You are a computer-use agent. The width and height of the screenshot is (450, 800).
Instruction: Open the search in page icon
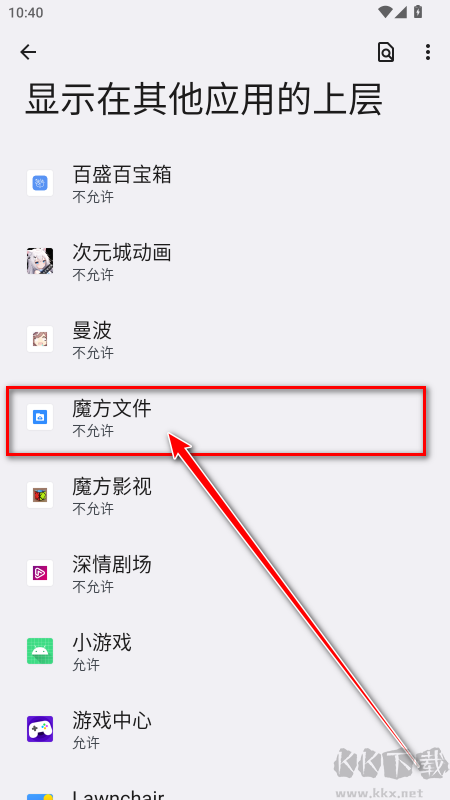(386, 52)
